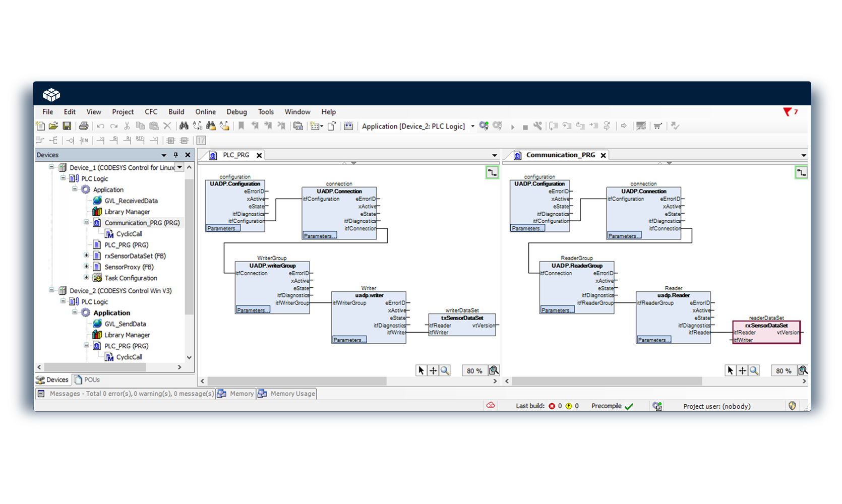
Task: Switch to the POUs tab
Action: pyautogui.click(x=87, y=380)
